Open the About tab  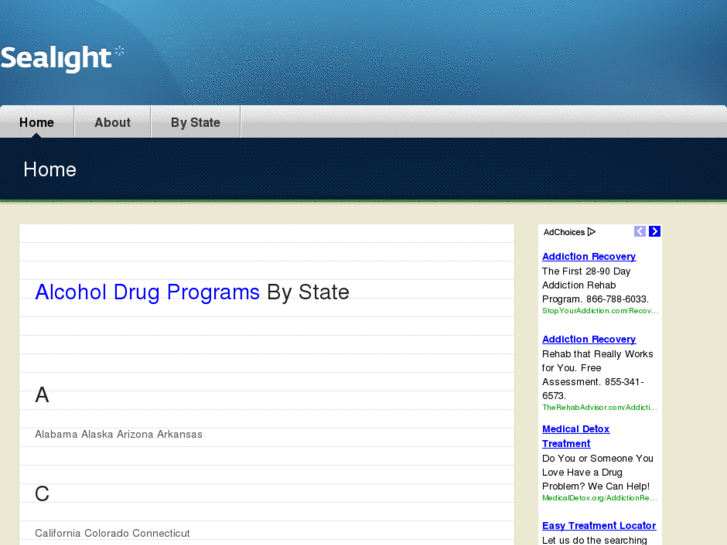pyautogui.click(x=113, y=122)
